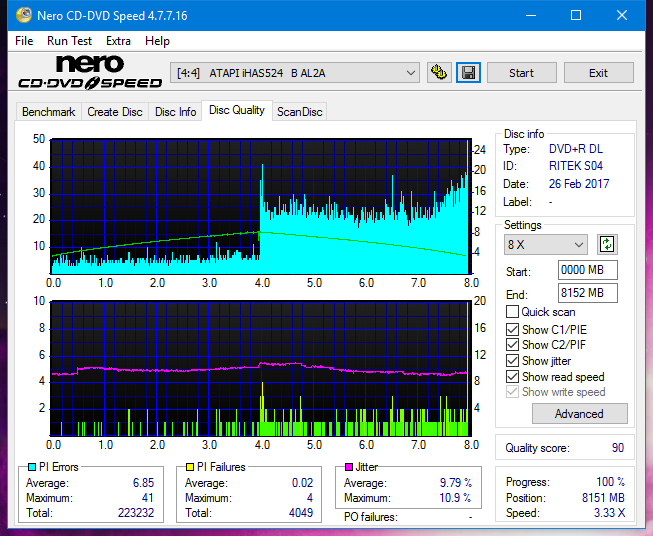Click the DVD+R DL type value
Viewport: 653px width, 536px height.
(x=576, y=149)
